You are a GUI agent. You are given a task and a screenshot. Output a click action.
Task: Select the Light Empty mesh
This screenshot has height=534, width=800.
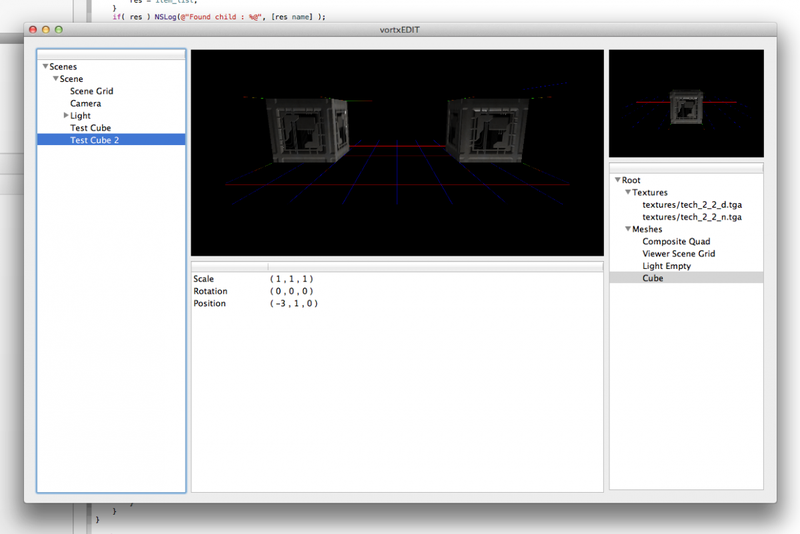pyautogui.click(x=666, y=266)
